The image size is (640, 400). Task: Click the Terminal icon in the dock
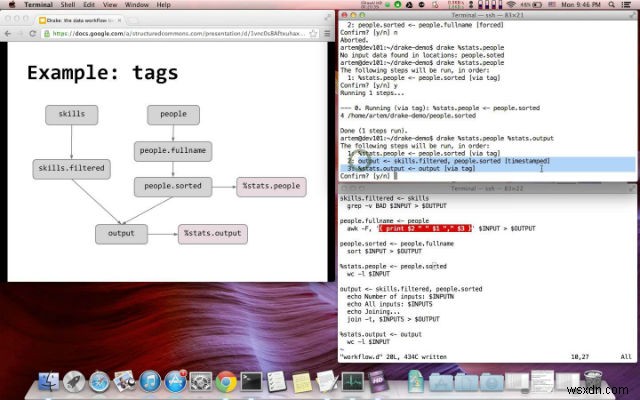(251, 382)
